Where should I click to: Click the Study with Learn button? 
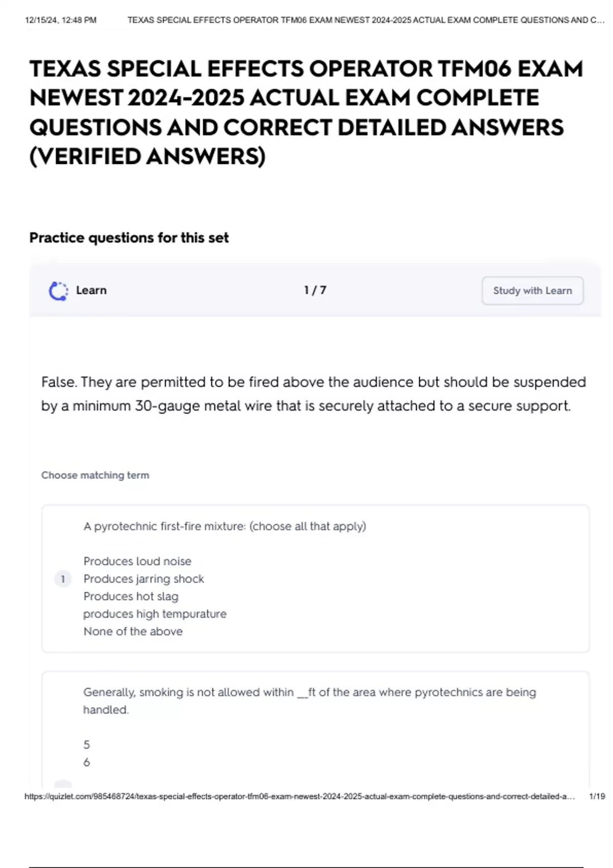coord(532,291)
